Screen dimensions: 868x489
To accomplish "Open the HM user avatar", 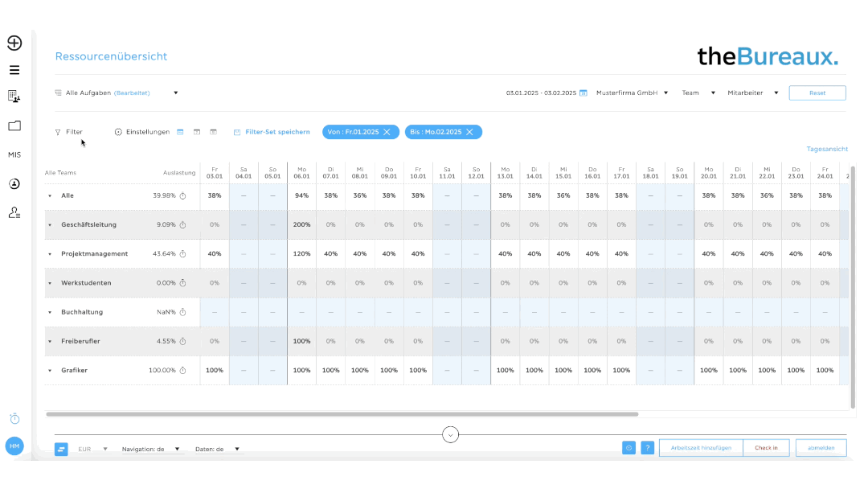I will [14, 446].
